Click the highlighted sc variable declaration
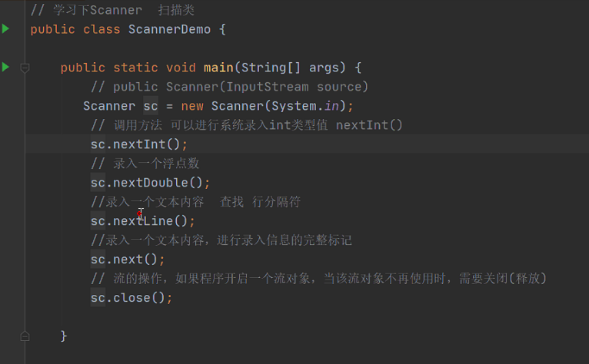This screenshot has width=589, height=364. pyautogui.click(x=151, y=106)
